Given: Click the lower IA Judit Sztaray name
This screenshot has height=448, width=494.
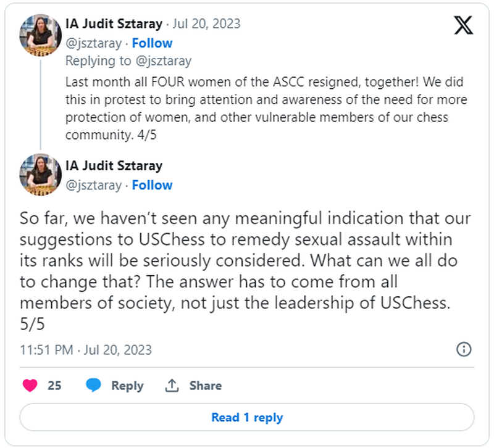Looking at the screenshot, I should pos(114,165).
